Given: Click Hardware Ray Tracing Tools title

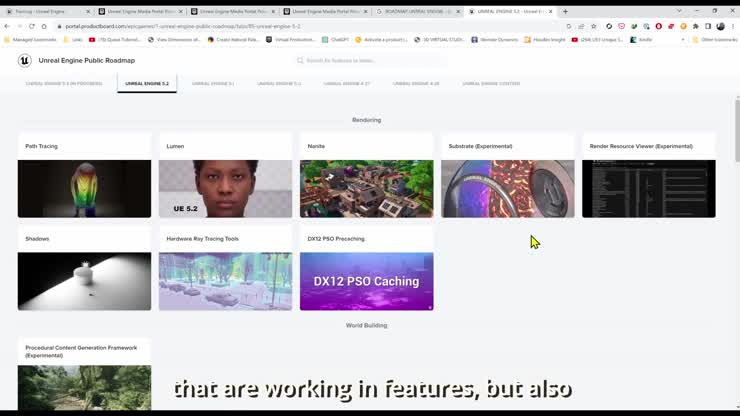Looking at the screenshot, I should [x=202, y=239].
